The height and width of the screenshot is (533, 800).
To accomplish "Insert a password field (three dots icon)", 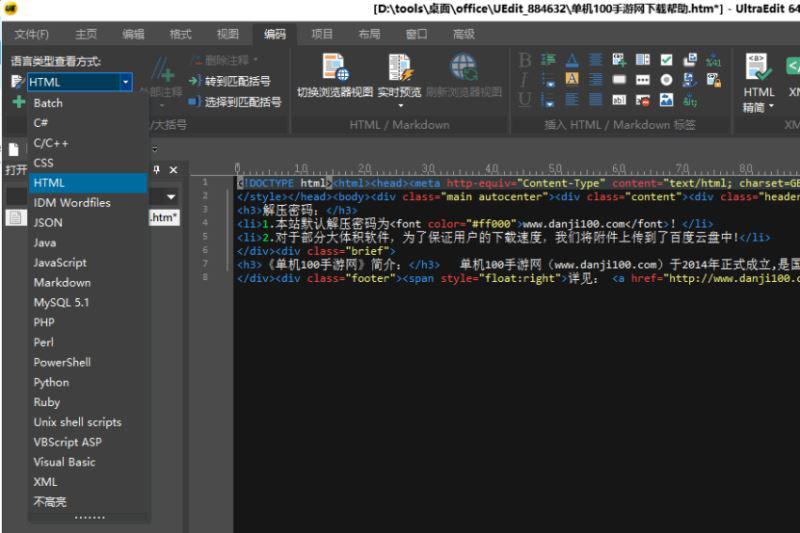I will [x=643, y=80].
